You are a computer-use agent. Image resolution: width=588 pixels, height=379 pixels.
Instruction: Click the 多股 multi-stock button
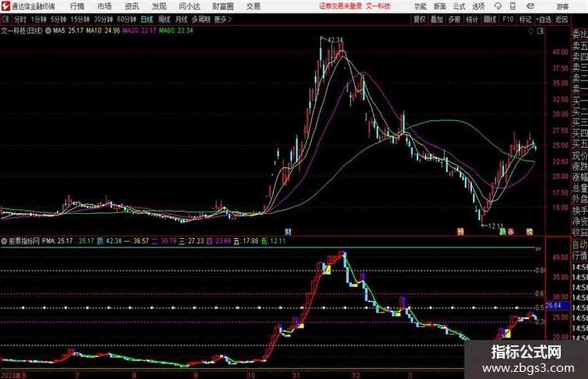454,19
